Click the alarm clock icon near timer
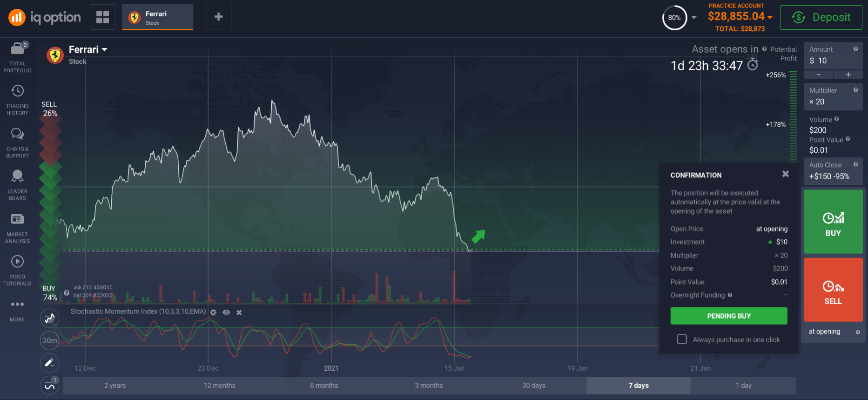 [x=753, y=65]
